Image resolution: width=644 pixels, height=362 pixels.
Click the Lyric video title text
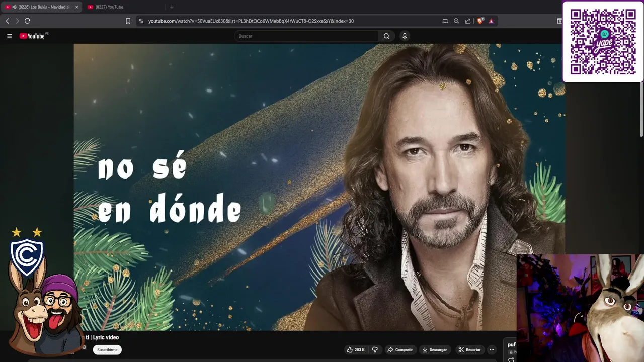pyautogui.click(x=106, y=337)
